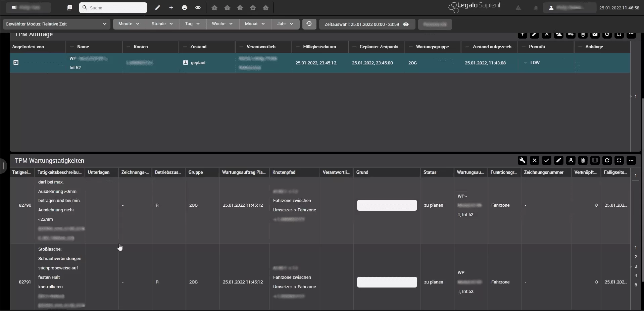The image size is (644, 311).
Task: Open the notifications bell
Action: (x=536, y=8)
